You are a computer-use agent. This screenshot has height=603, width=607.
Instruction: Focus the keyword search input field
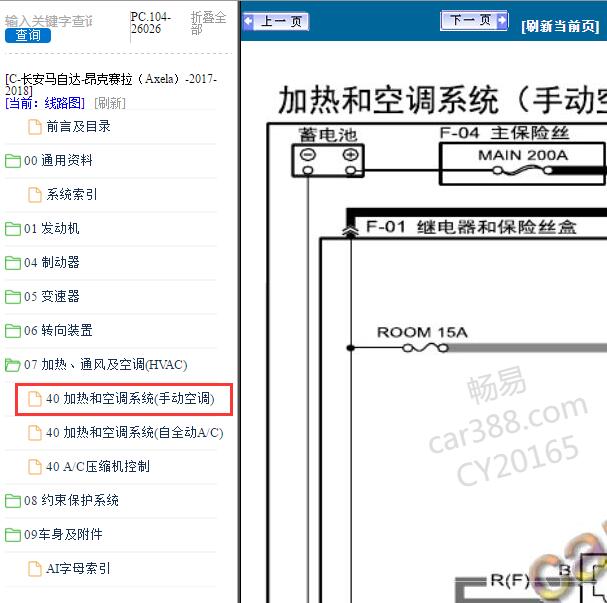(49, 21)
